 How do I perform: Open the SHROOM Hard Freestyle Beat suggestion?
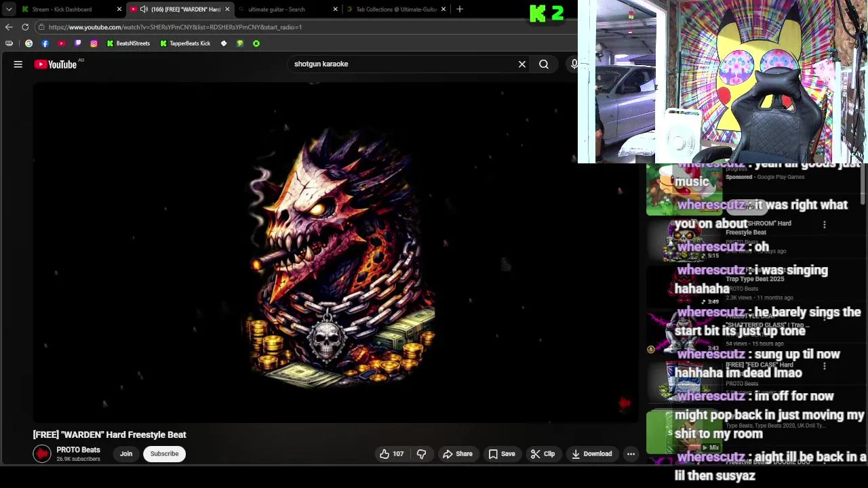click(758, 228)
